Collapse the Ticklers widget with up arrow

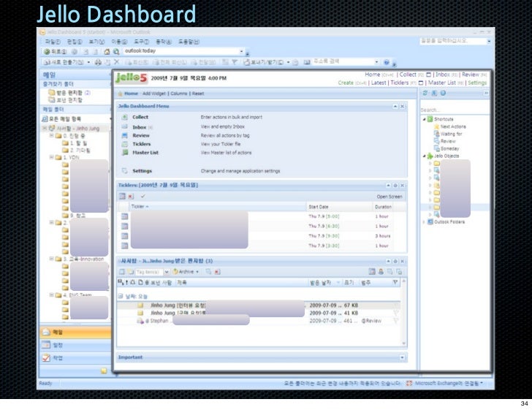pyautogui.click(x=388, y=186)
